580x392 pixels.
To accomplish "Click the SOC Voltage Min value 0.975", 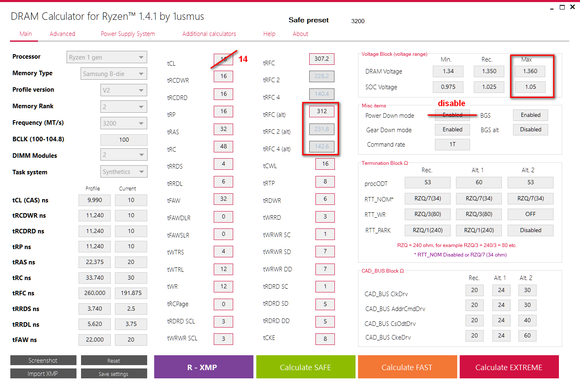I will 448,87.
